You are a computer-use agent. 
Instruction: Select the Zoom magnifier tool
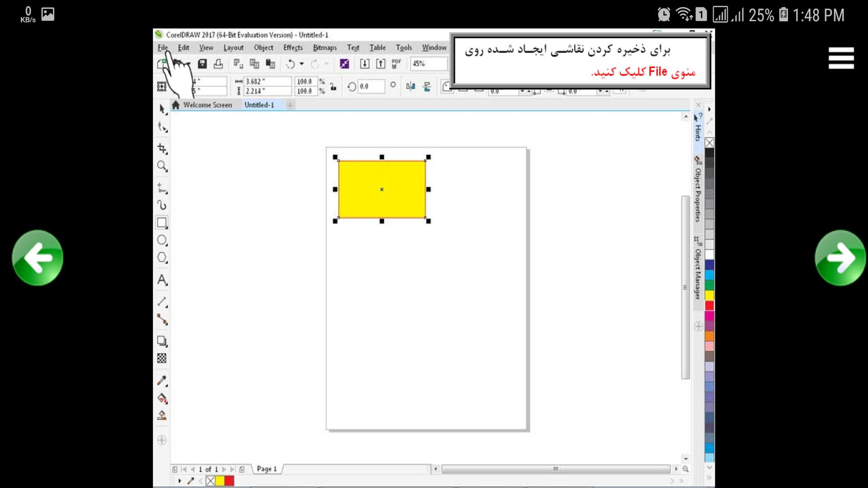point(162,166)
